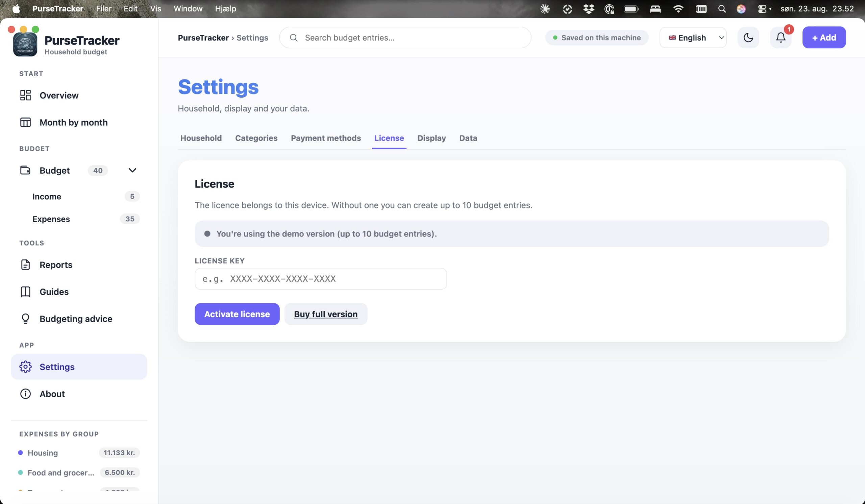Click the + Add button
865x504 pixels.
[824, 37]
